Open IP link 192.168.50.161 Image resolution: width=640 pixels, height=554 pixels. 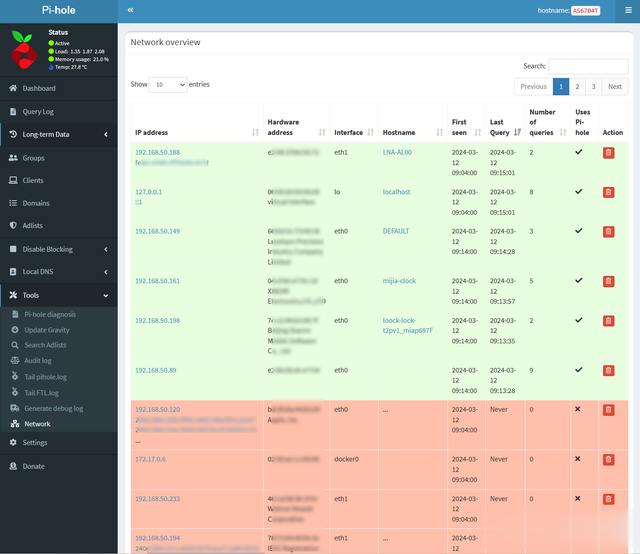click(x=157, y=281)
